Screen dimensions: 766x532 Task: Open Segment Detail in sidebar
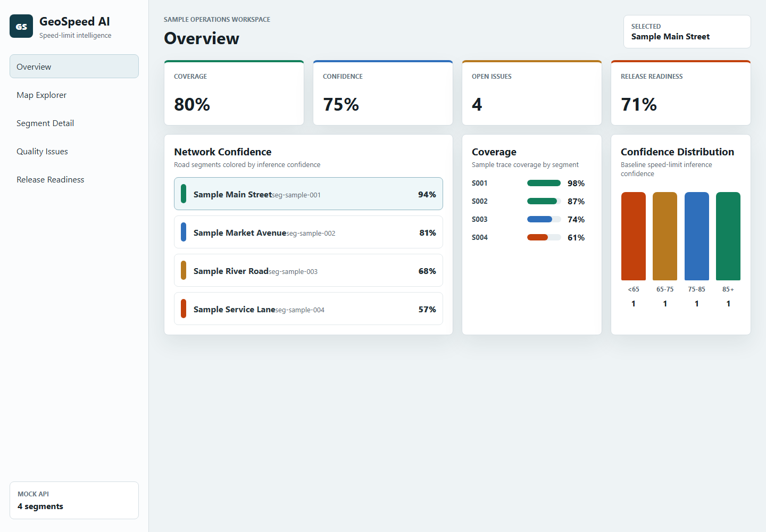coord(74,123)
